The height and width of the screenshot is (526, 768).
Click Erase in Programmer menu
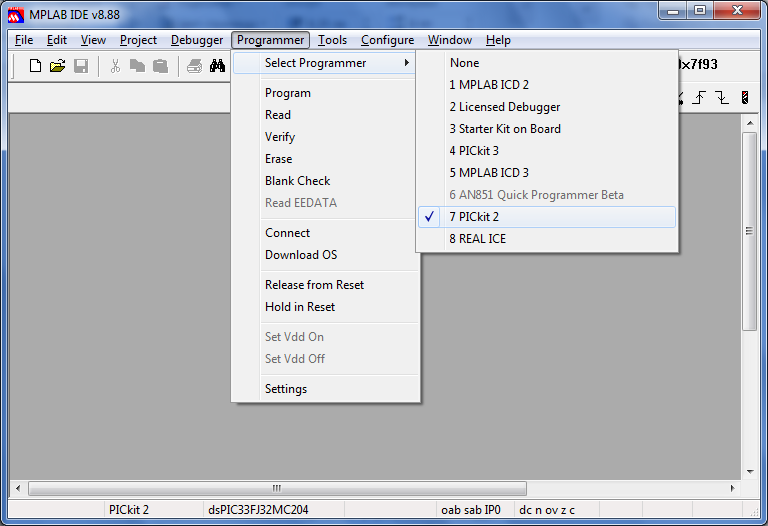click(325, 159)
